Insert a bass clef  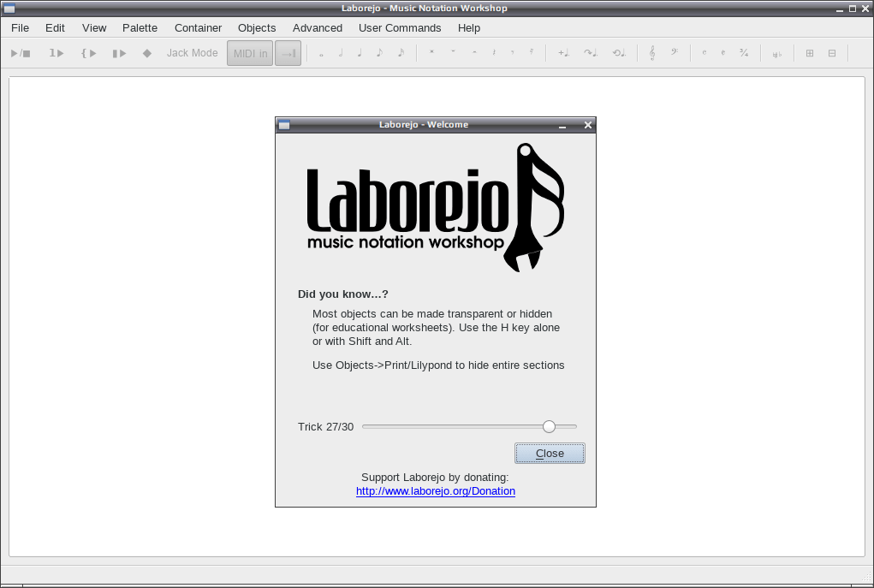675,53
